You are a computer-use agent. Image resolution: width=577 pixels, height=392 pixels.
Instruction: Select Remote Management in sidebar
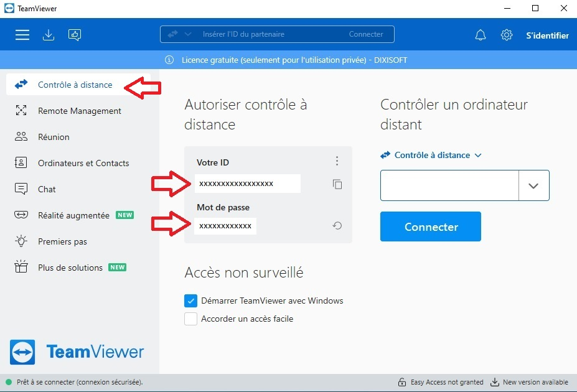[x=80, y=111]
